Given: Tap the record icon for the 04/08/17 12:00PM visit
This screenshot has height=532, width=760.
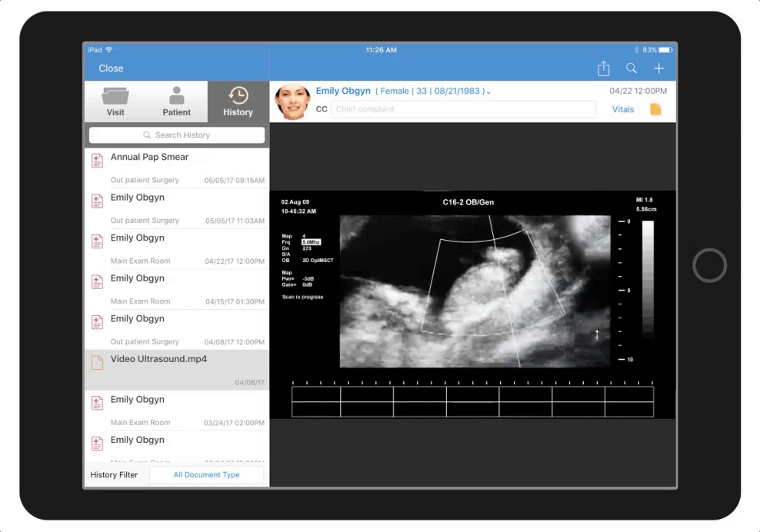Looking at the screenshot, I should [x=97, y=323].
